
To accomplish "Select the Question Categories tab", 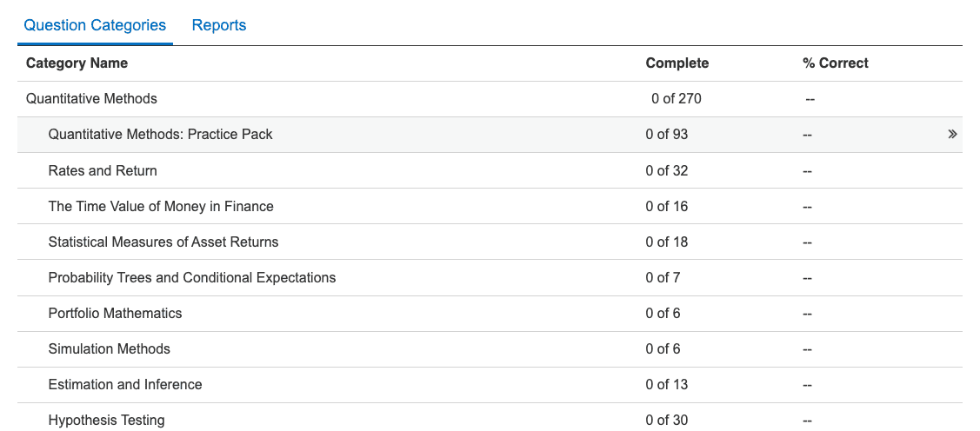I will point(95,25).
